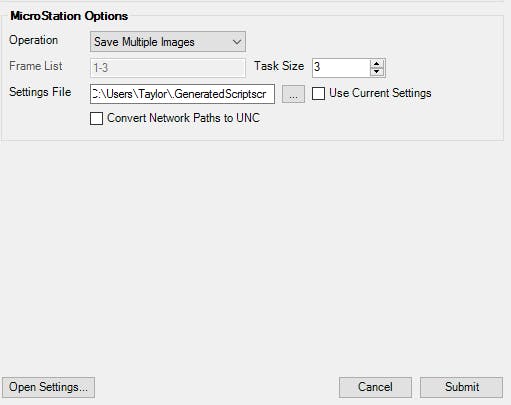Viewport: 511px width, 405px height.
Task: Click the Frame List label
Action: coord(36,66)
